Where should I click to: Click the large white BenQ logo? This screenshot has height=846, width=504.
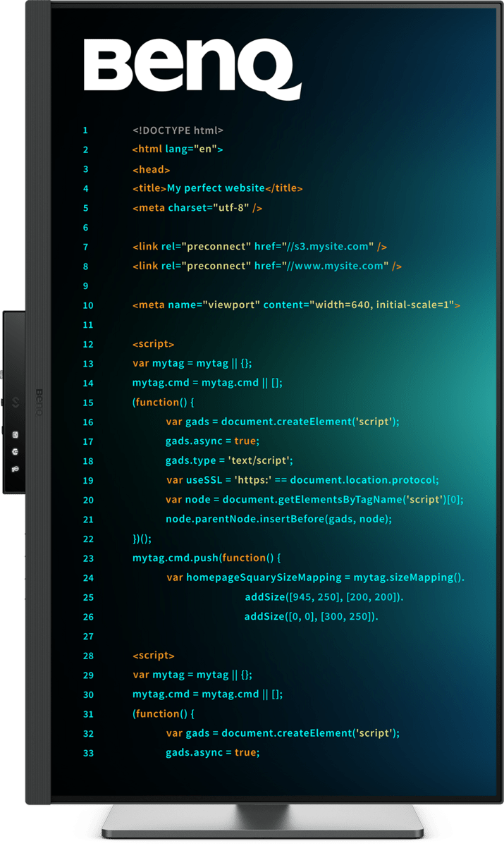click(192, 69)
